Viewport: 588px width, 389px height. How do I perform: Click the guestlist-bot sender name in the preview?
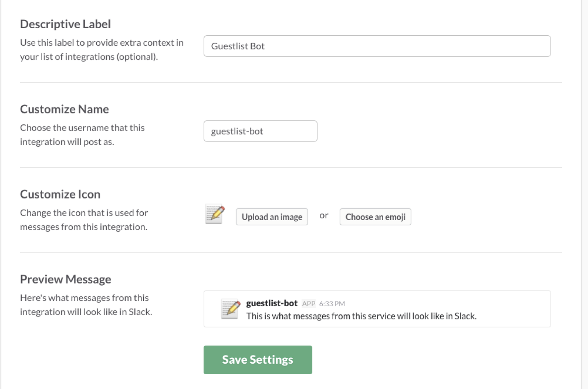pos(272,303)
